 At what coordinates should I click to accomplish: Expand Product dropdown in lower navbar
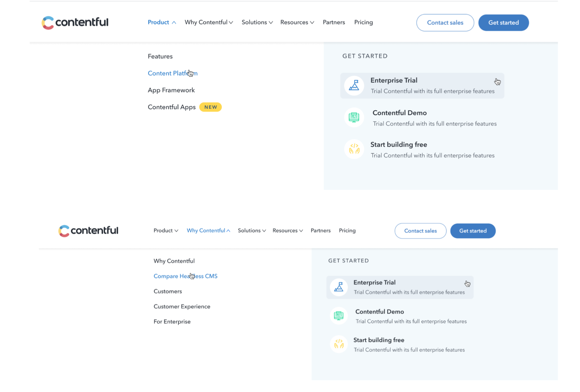pyautogui.click(x=166, y=231)
